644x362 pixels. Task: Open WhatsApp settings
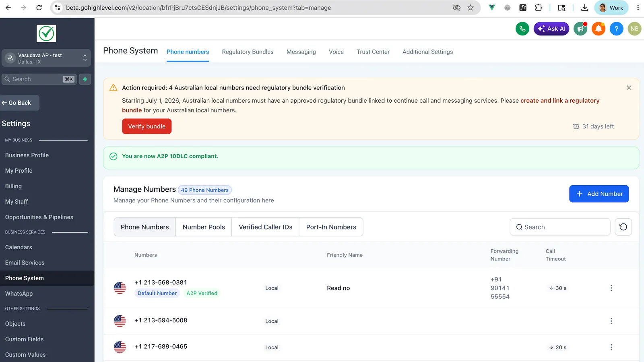[x=19, y=294]
